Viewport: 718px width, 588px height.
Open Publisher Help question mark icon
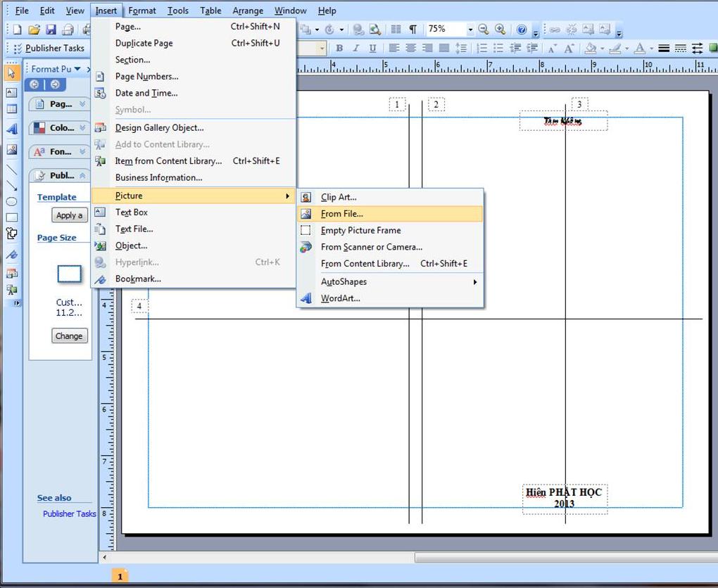click(522, 30)
